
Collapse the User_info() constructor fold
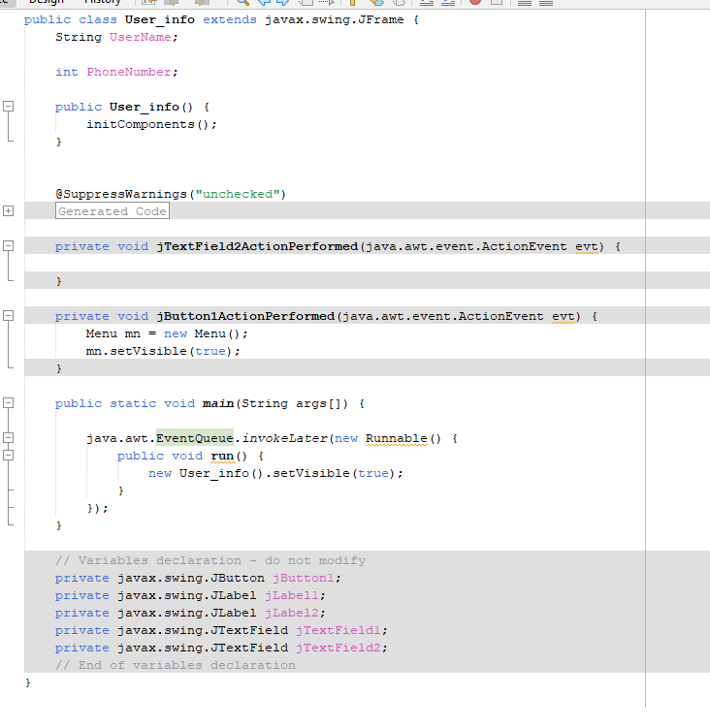click(9, 107)
